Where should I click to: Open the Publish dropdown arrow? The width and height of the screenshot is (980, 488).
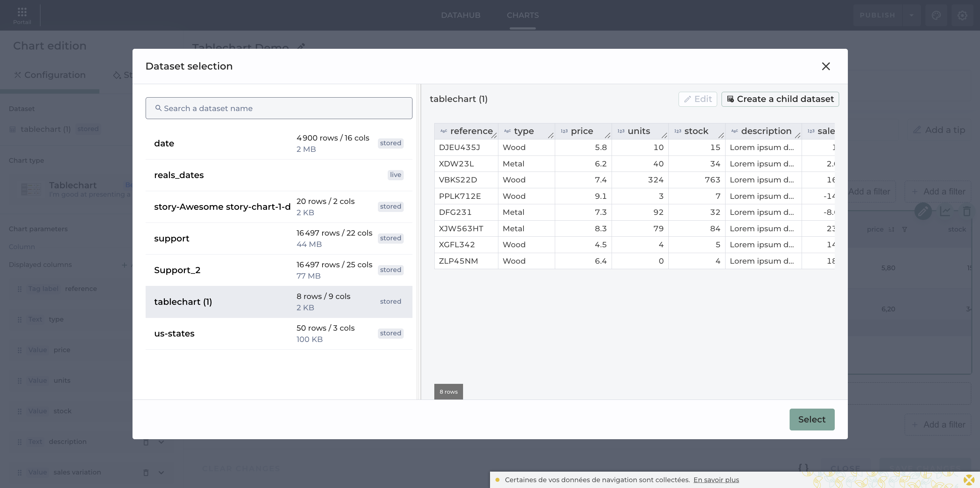click(912, 15)
